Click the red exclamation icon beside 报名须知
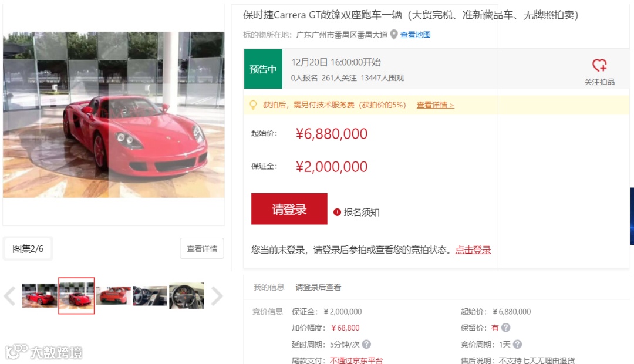634x364 pixels. click(x=337, y=212)
